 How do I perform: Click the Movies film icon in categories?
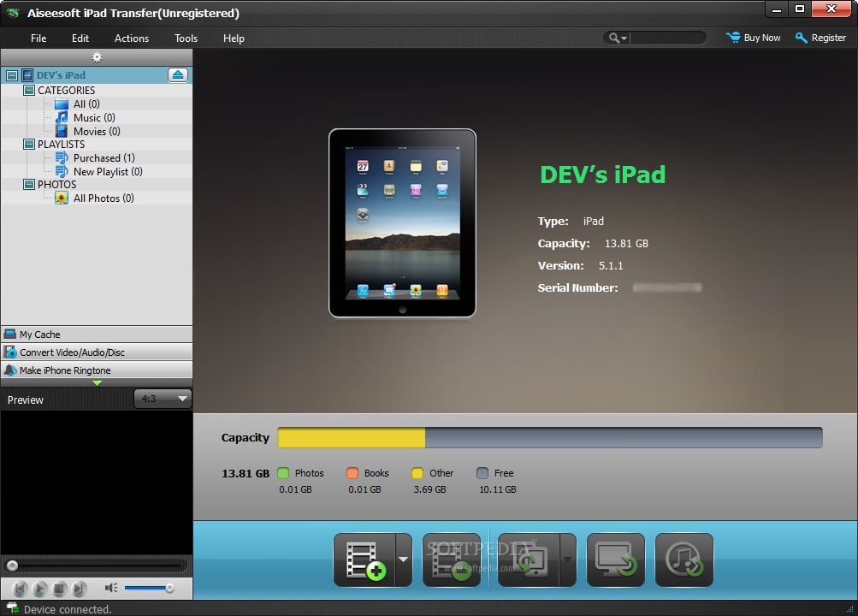pyautogui.click(x=62, y=131)
